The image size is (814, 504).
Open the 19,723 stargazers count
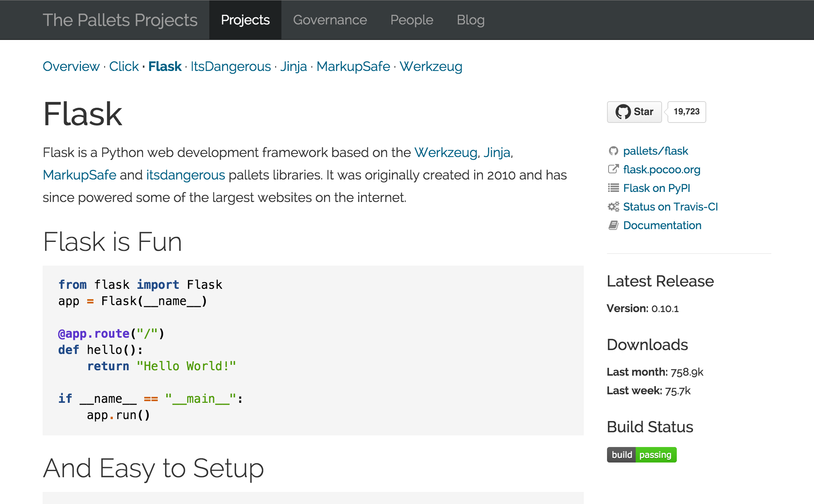[686, 112]
